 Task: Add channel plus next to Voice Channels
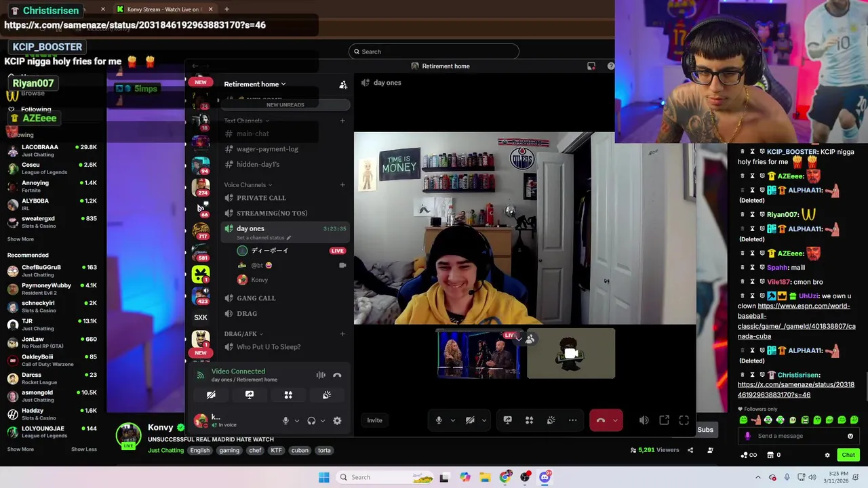tap(342, 185)
